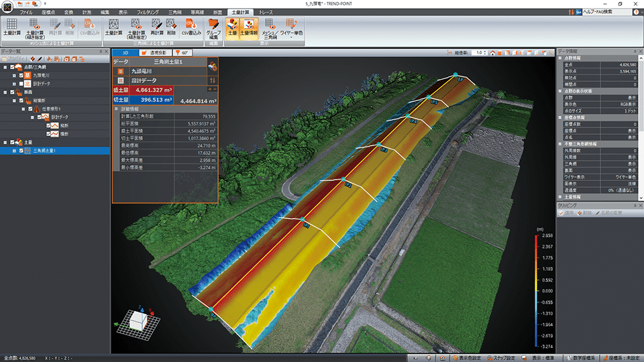Screen dimensions: 644x362
Task: Open the ファイル menu tab
Action: 26,13
